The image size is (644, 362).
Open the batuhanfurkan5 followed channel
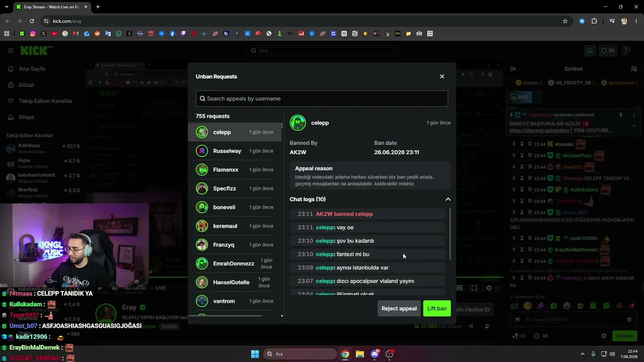pyautogui.click(x=43, y=177)
